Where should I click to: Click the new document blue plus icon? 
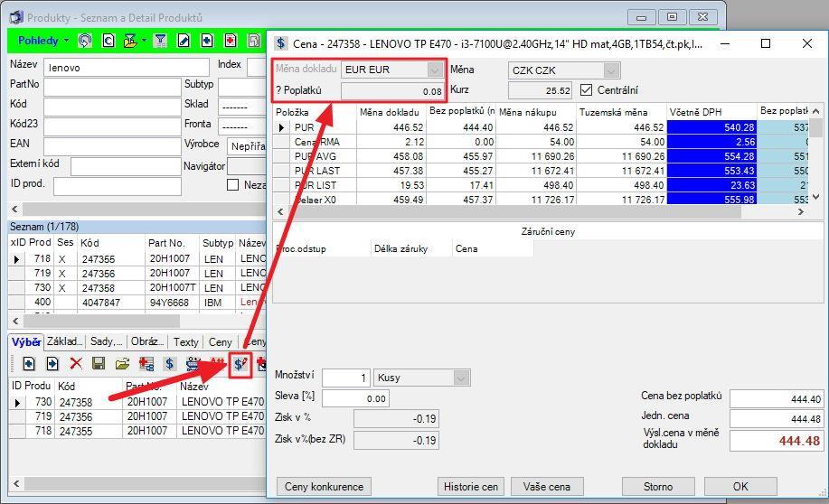(x=207, y=41)
